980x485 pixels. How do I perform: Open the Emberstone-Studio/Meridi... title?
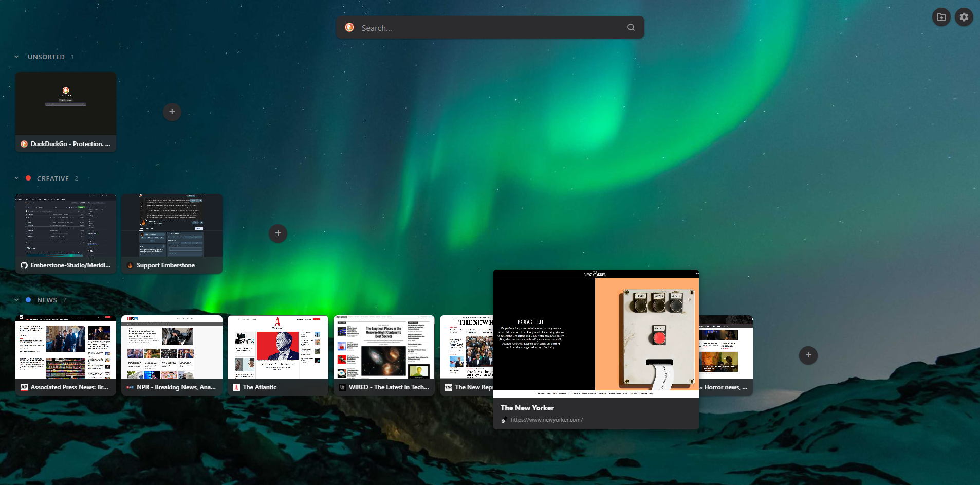70,265
